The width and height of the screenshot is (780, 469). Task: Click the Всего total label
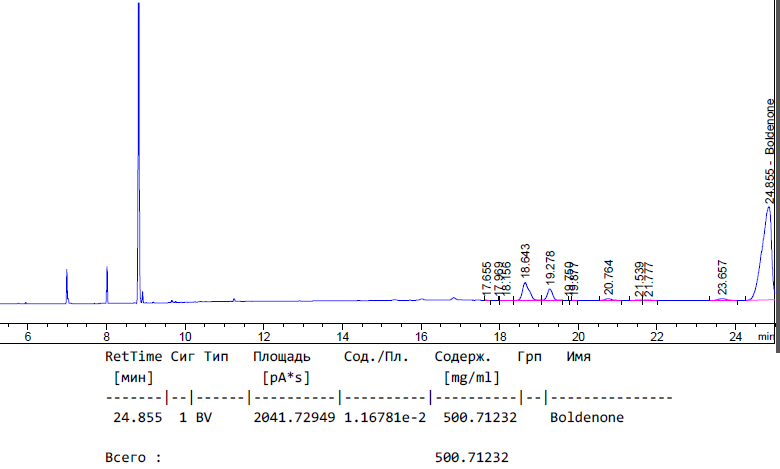click(132, 457)
